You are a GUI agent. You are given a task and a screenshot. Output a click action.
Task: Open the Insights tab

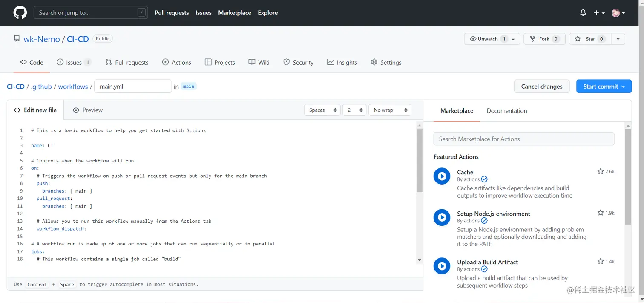342,62
